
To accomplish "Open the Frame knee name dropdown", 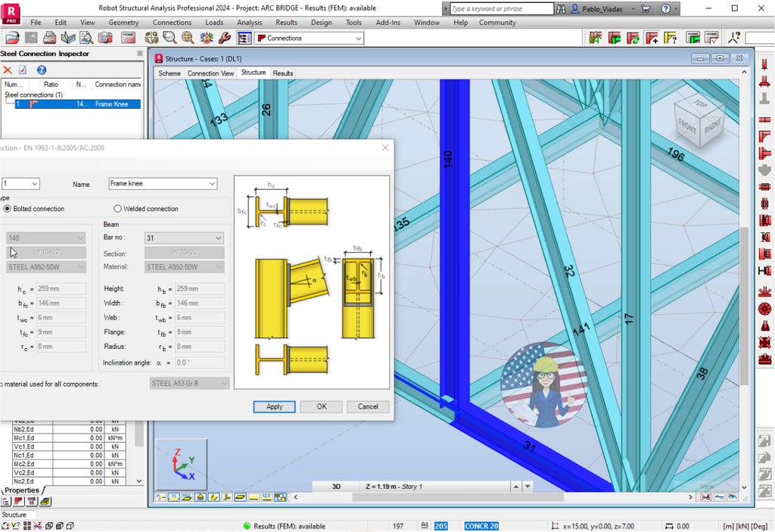I will [211, 183].
